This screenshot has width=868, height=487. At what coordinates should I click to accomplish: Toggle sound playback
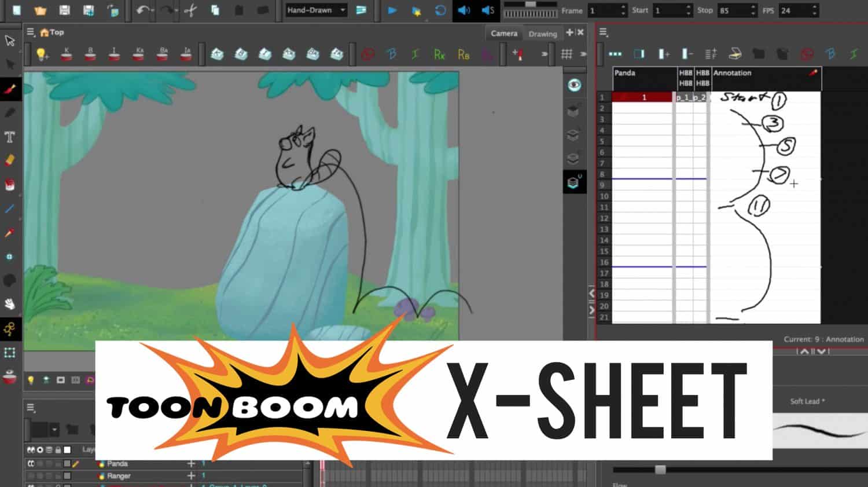coord(464,10)
